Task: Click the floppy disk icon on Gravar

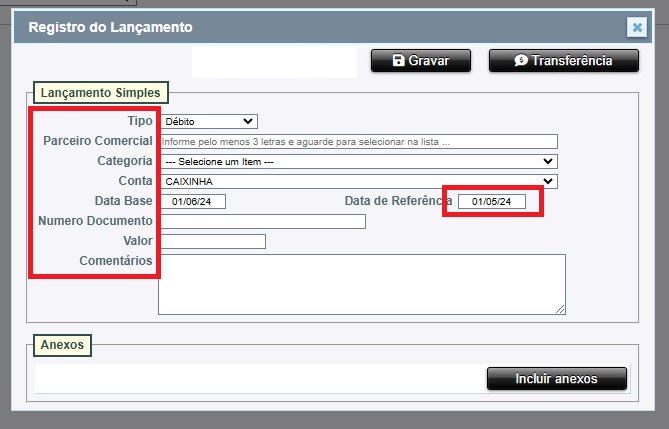Action: [x=397, y=61]
